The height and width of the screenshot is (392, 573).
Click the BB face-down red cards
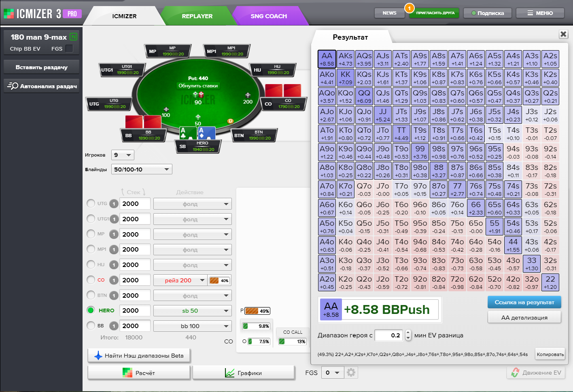click(143, 122)
